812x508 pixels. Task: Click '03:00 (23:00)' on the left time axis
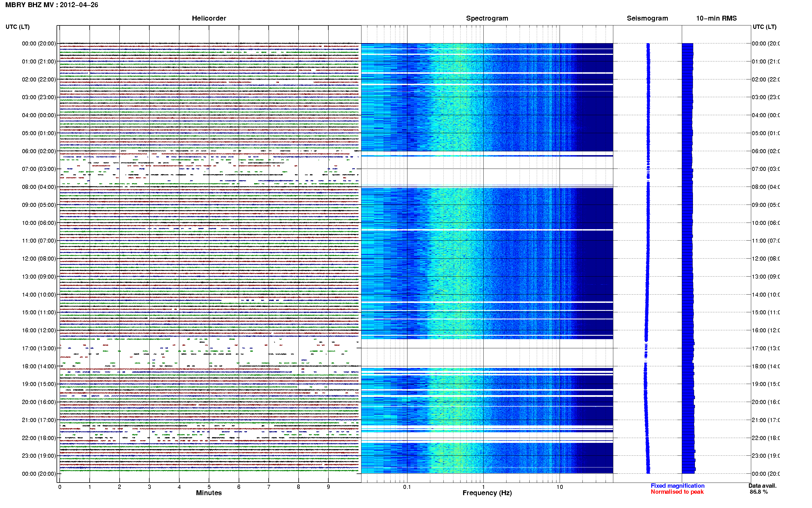click(39, 97)
